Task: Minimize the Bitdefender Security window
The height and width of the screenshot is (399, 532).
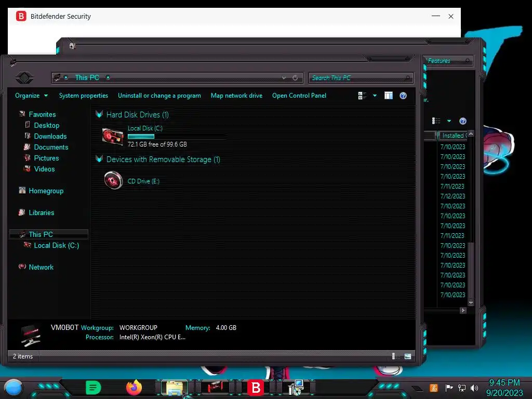Action: point(436,16)
